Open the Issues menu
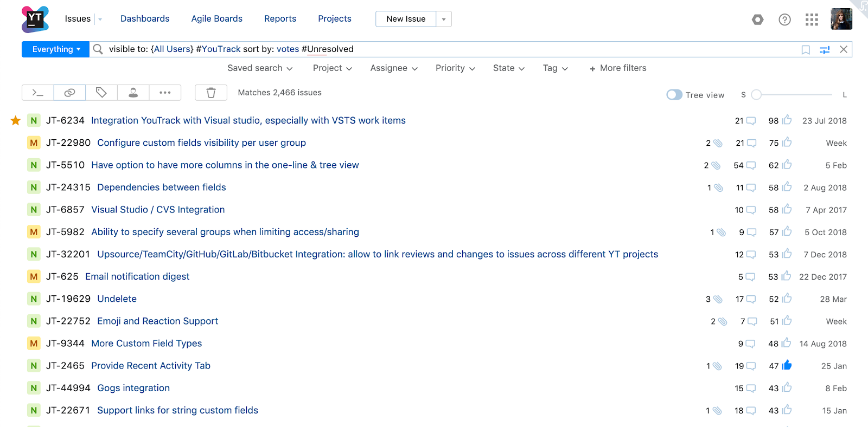The image size is (868, 427). click(x=78, y=19)
